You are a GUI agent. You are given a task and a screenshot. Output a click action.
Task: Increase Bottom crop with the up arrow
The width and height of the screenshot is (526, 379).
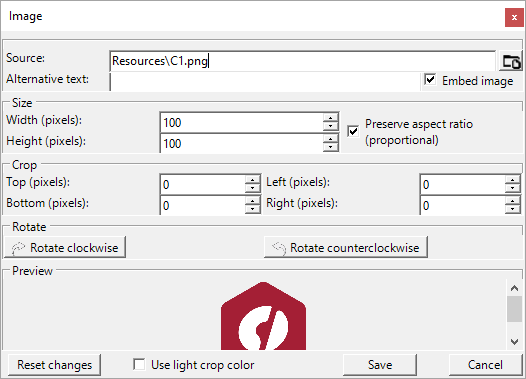(252, 201)
